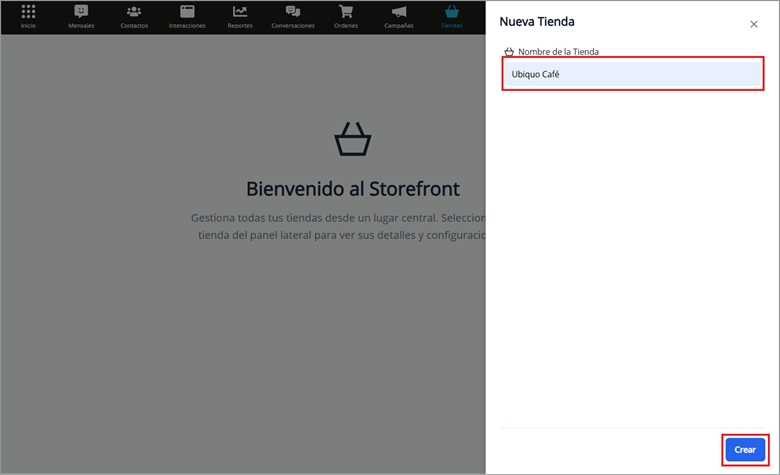780x475 pixels.
Task: Click the large basket icon above welcome title
Action: (352, 140)
